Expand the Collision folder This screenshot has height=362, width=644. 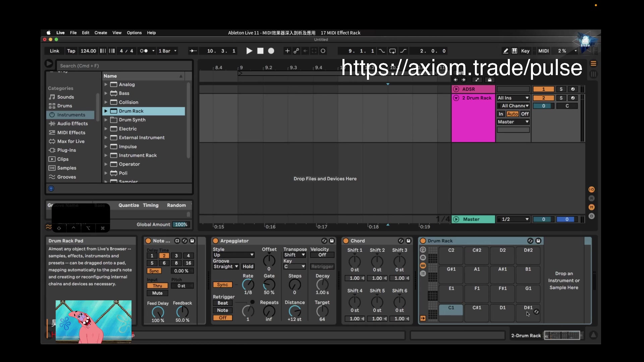coord(106,102)
